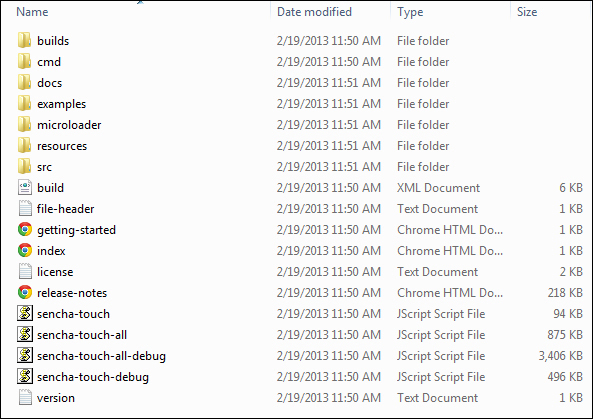
Task: Click the Chrome icon next to release-notes
Action: click(25, 292)
